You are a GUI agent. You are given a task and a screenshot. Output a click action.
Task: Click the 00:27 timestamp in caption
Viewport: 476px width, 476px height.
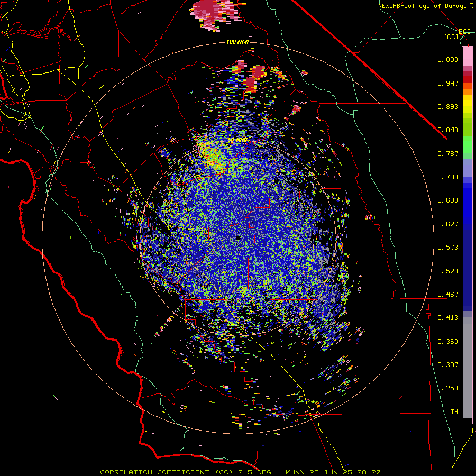[x=370, y=472]
